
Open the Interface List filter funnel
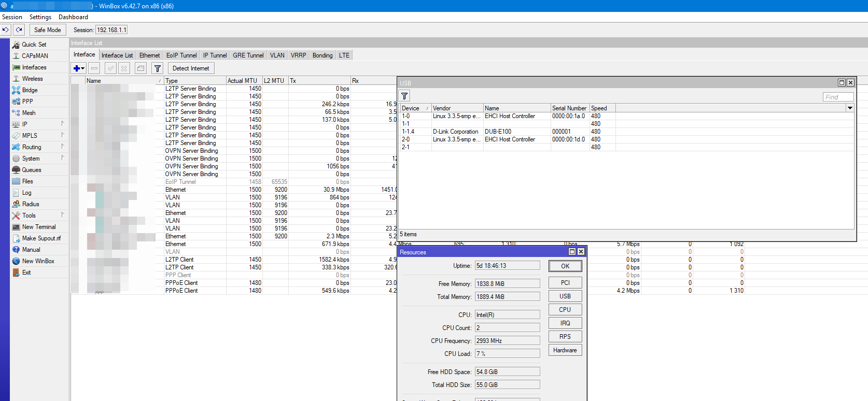point(158,68)
